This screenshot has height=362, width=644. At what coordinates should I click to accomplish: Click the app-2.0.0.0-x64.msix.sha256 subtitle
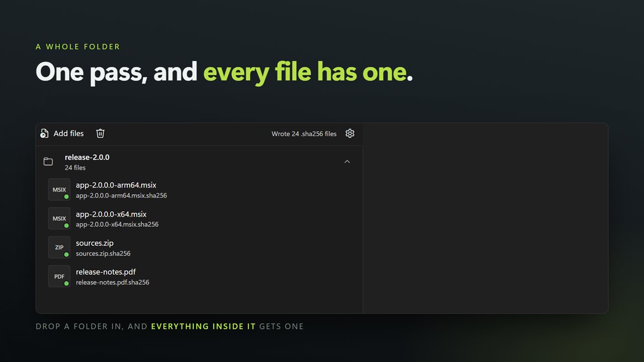tap(117, 225)
